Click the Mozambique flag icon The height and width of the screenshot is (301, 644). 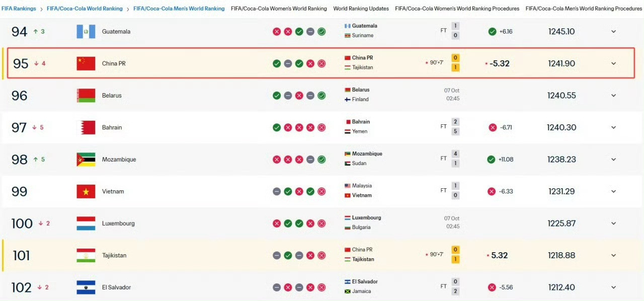click(86, 160)
